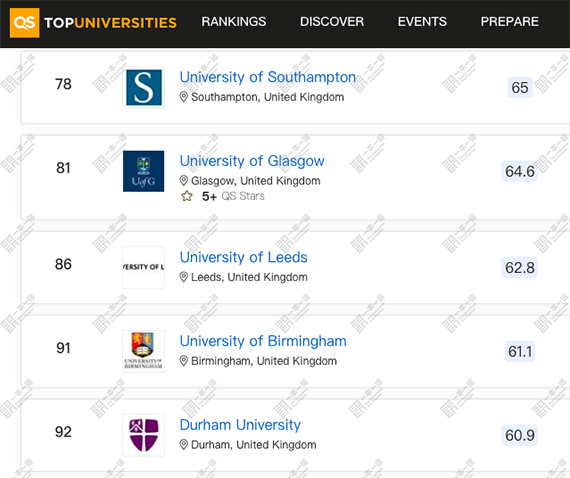Open the Rankings menu
Screen dimensions: 570x478
pos(234,21)
